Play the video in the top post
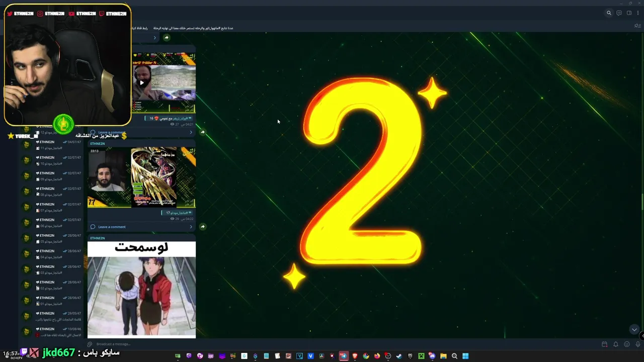 point(142,83)
